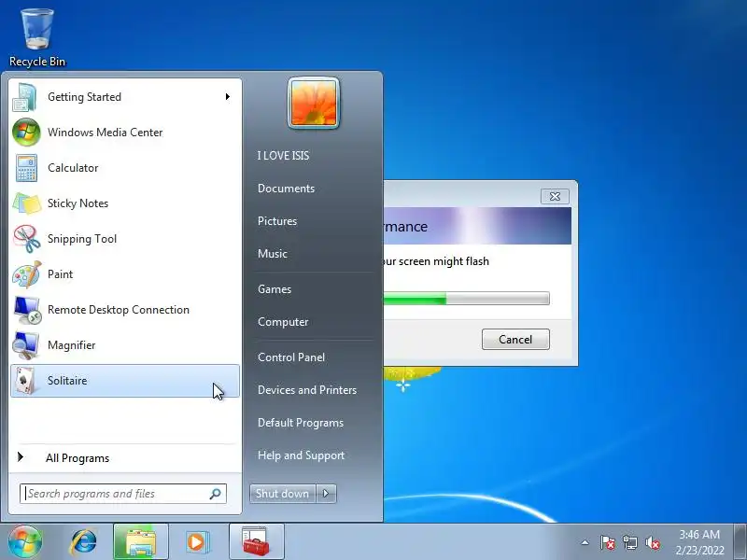Click the network tray icon
This screenshot has height=560, width=747.
pos(630,542)
